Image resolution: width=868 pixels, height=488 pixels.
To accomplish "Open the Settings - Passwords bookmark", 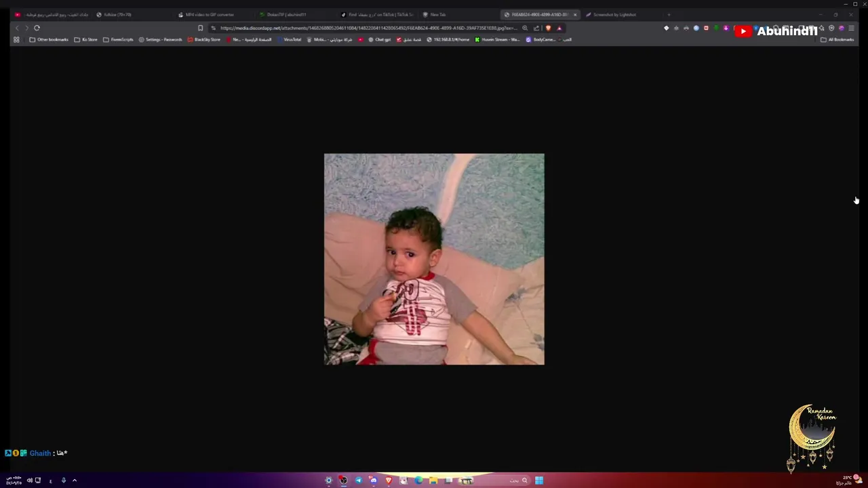I will [160, 39].
